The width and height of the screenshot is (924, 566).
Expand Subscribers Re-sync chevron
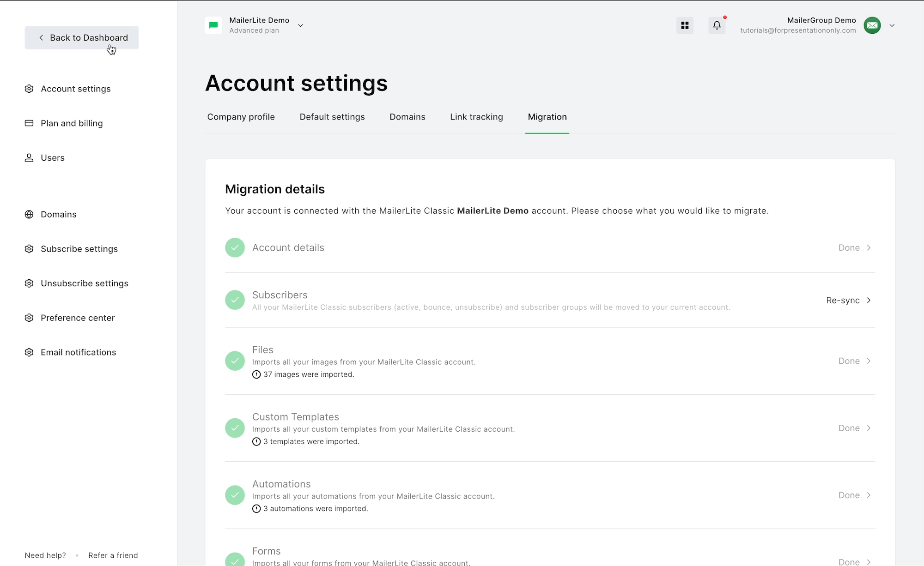click(x=869, y=300)
